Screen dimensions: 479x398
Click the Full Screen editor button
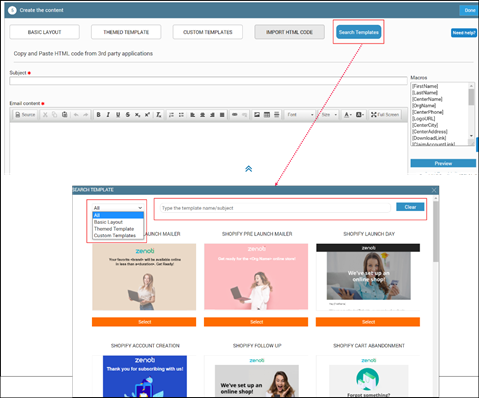point(385,115)
